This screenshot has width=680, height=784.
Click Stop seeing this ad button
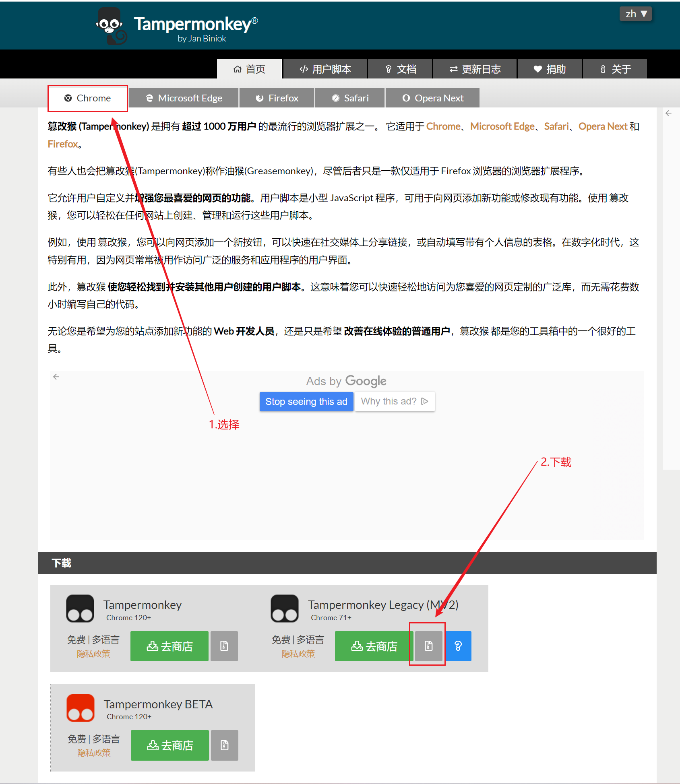[306, 402]
